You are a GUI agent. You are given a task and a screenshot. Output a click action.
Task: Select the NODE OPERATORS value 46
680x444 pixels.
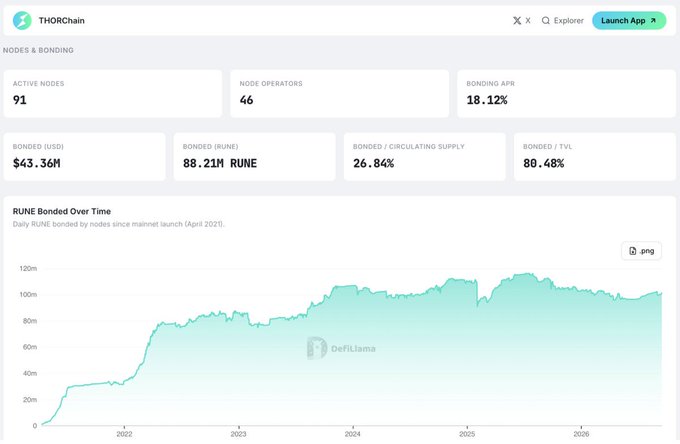pyautogui.click(x=246, y=100)
